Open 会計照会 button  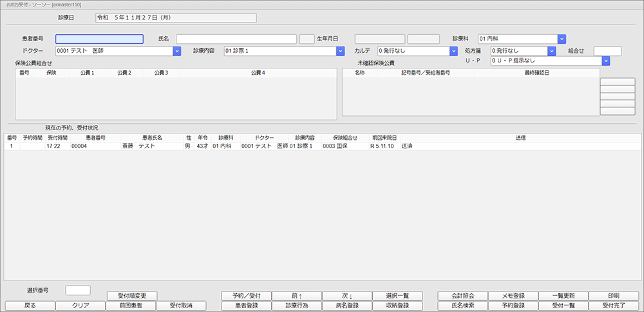(463, 295)
